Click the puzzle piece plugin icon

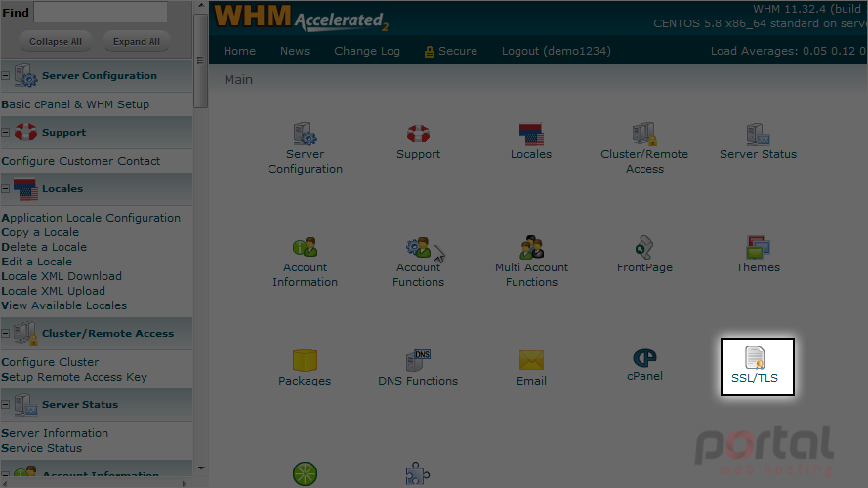(x=418, y=474)
